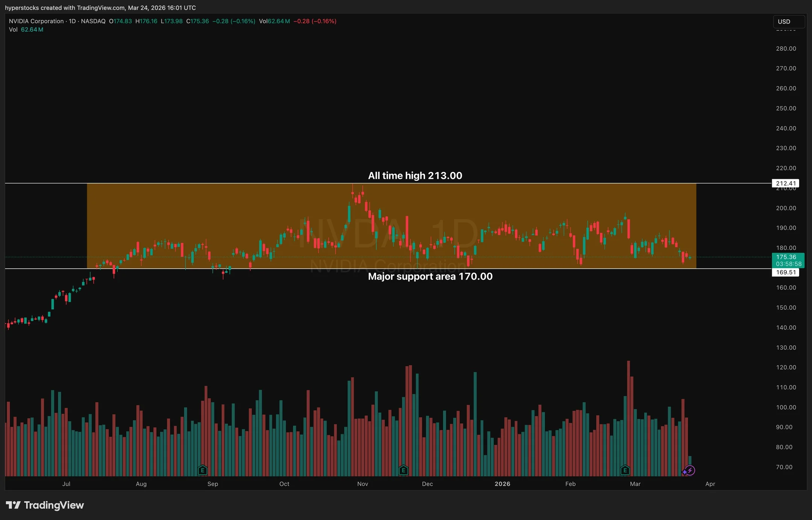Click the earnings 'E' marker before Dec
The width and height of the screenshot is (812, 520).
403,470
